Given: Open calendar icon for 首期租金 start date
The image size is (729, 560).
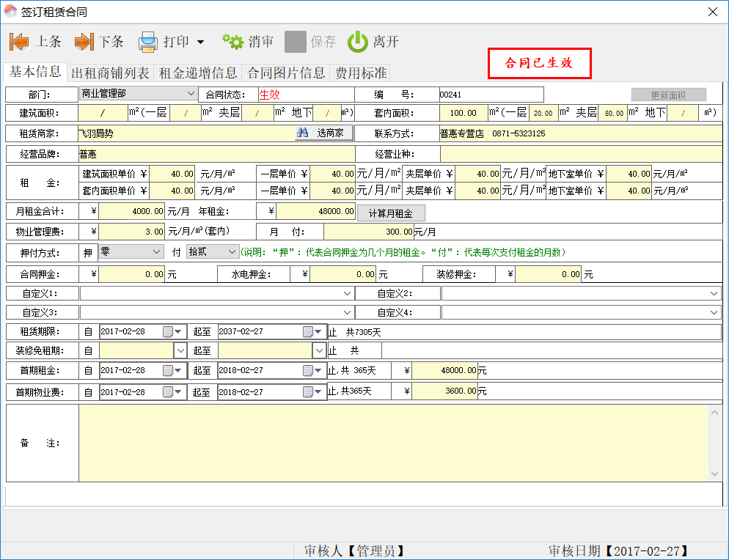Looking at the screenshot, I should click(168, 370).
